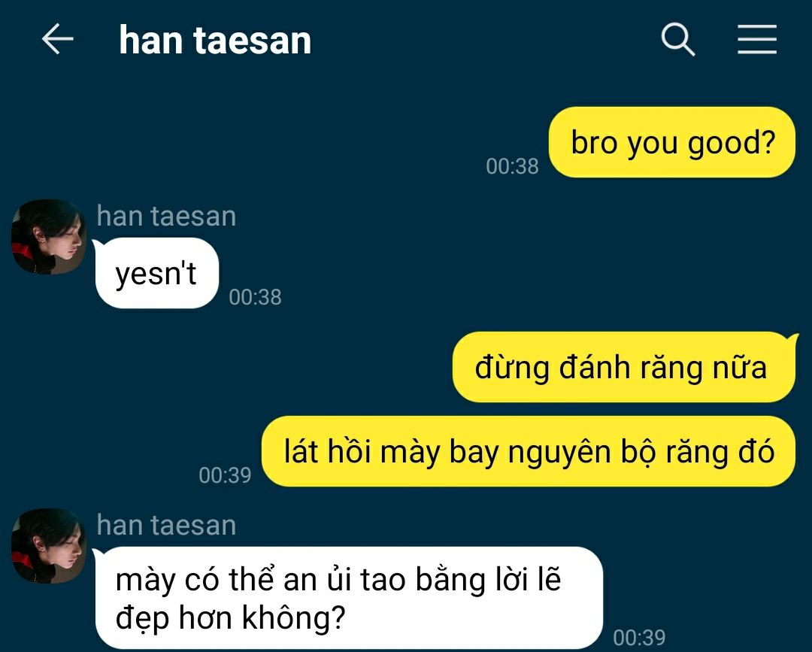Select the 'bro you good?' message bubble
The height and width of the screenshot is (652, 812).
671,142
